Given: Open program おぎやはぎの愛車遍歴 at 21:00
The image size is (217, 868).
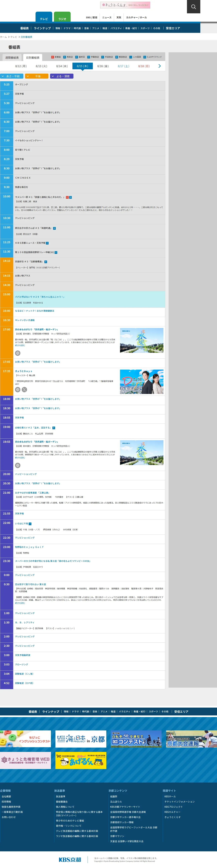Looking at the screenshot, I should (32, 493).
